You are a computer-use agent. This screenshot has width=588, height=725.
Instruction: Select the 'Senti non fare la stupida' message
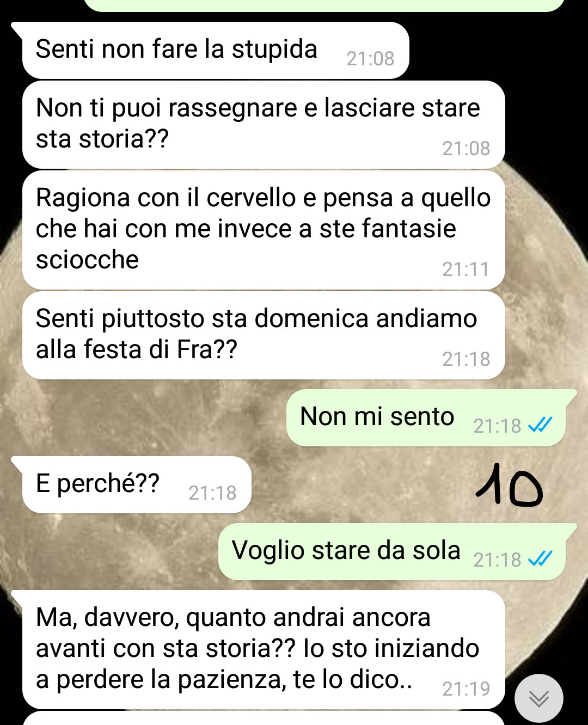pos(216,50)
